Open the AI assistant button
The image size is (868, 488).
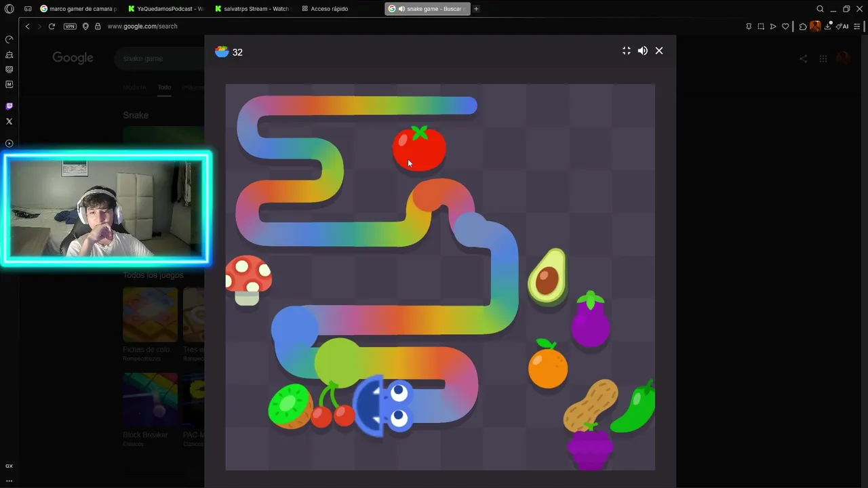tap(842, 26)
